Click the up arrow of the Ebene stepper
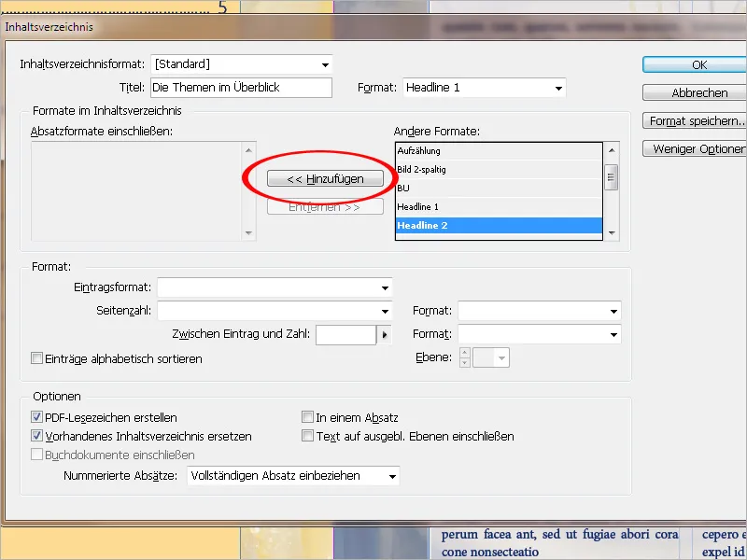747x560 pixels. [x=464, y=352]
